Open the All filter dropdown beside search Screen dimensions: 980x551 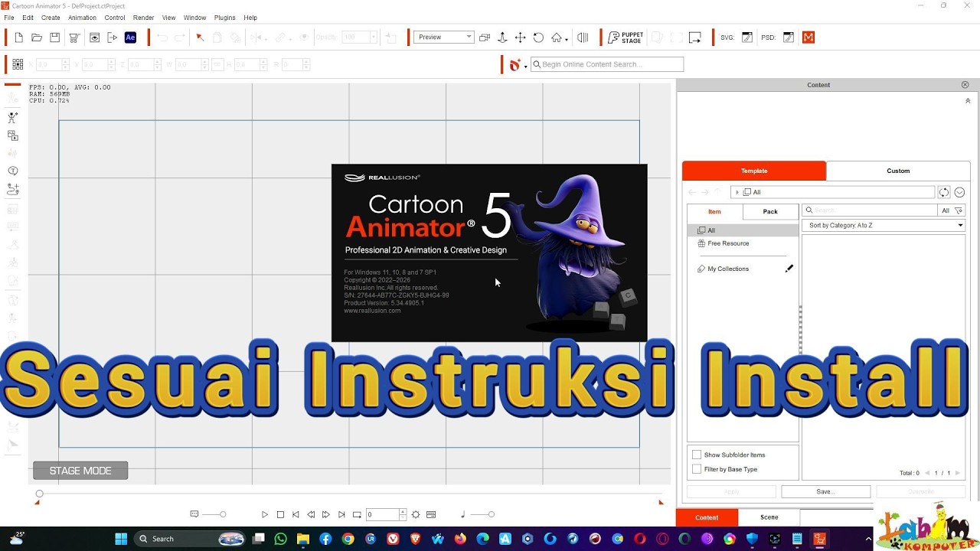coord(952,210)
